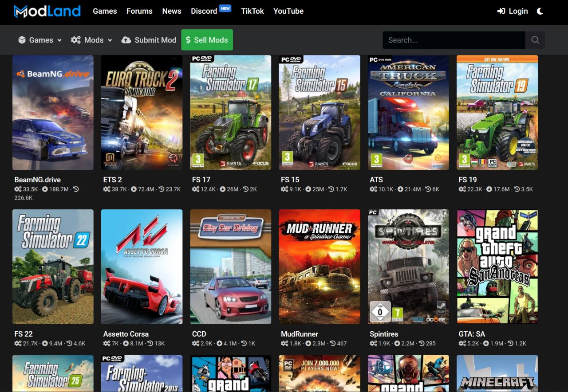Open the Farming Simulator 17 cover
Viewport: 568px width, 392px height.
click(x=231, y=113)
